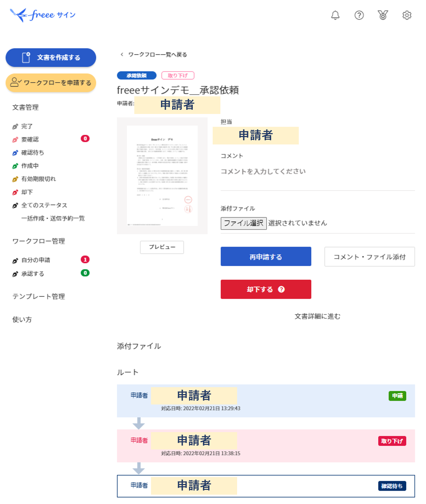
Task: Click the red badge showing 1 on 自分の申請
Action: [85, 259]
